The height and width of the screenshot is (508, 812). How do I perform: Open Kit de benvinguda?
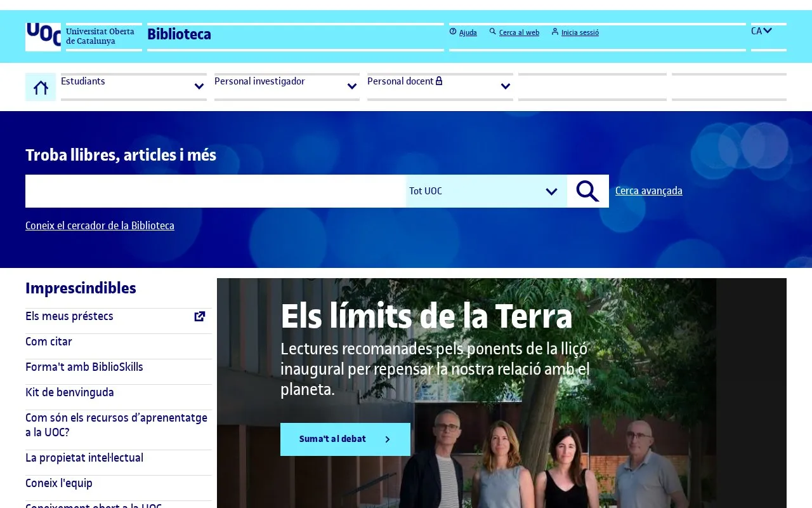coord(70,392)
